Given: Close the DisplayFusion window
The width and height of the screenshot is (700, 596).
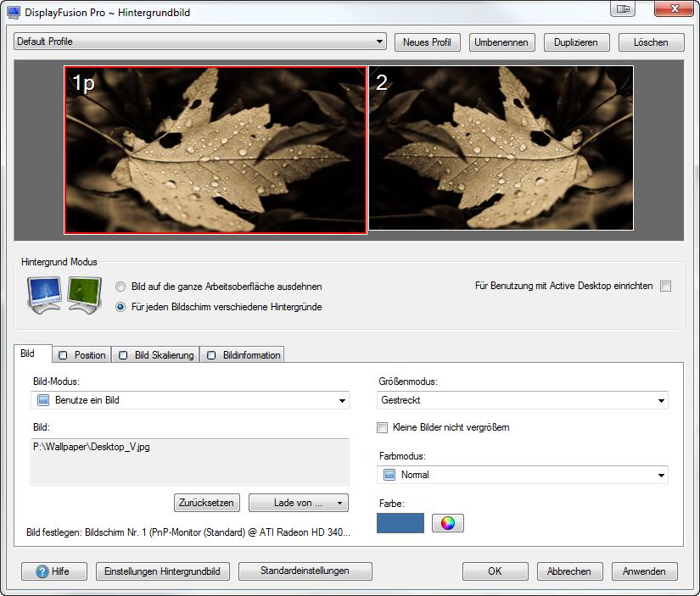Looking at the screenshot, I should coord(674,8).
